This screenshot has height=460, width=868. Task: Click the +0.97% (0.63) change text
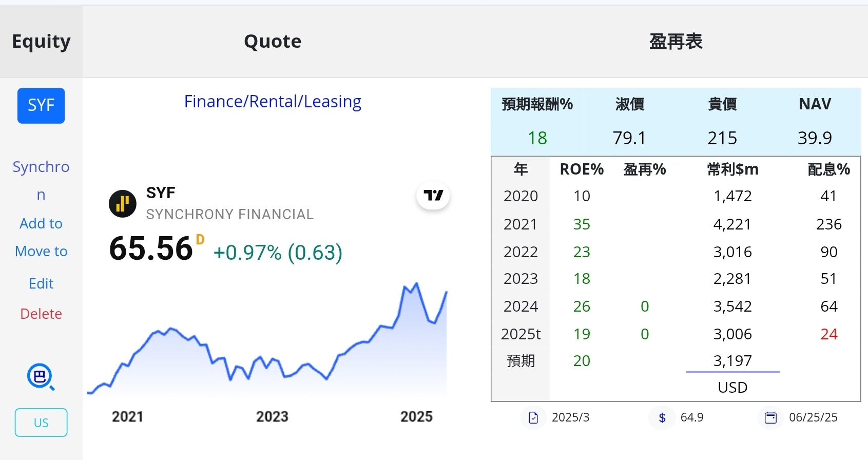click(x=278, y=253)
